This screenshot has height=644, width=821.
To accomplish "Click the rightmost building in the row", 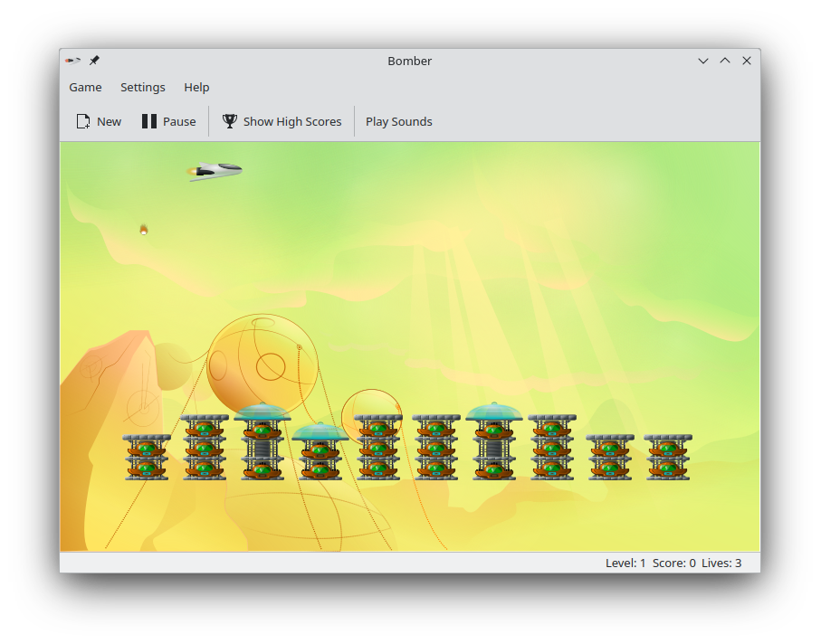I will click(x=667, y=457).
